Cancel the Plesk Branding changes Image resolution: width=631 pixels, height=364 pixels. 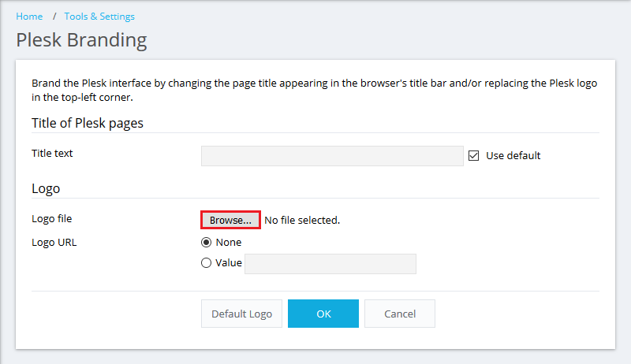400,314
